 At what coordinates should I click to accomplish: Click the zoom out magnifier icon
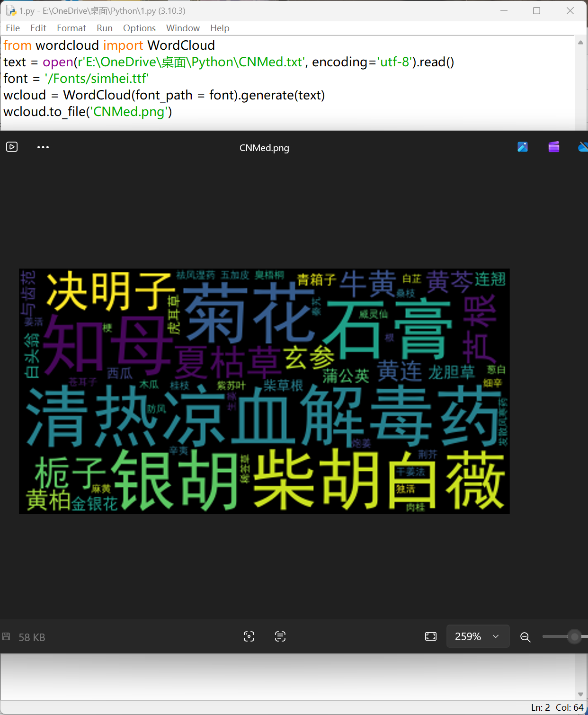(x=526, y=637)
